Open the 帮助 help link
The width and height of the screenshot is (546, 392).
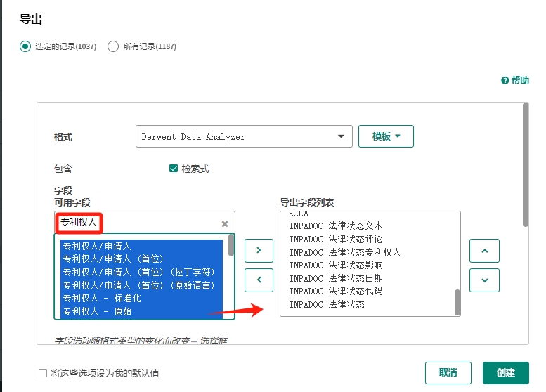(515, 81)
